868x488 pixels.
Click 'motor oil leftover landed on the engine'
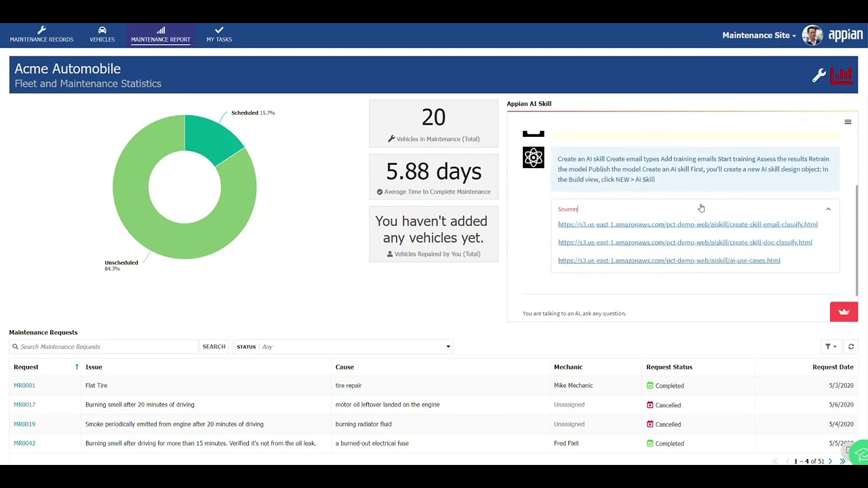point(387,405)
